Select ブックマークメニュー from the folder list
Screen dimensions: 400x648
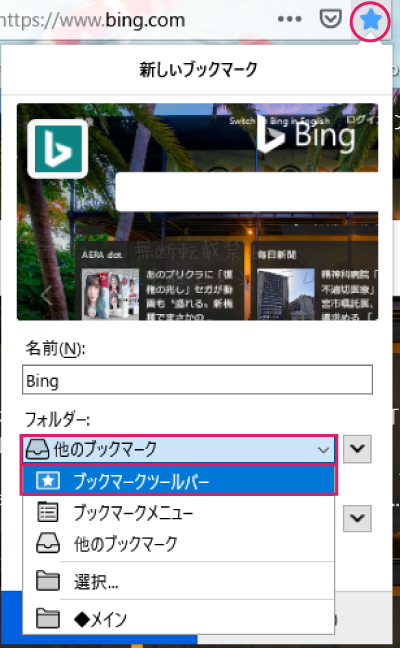179,512
